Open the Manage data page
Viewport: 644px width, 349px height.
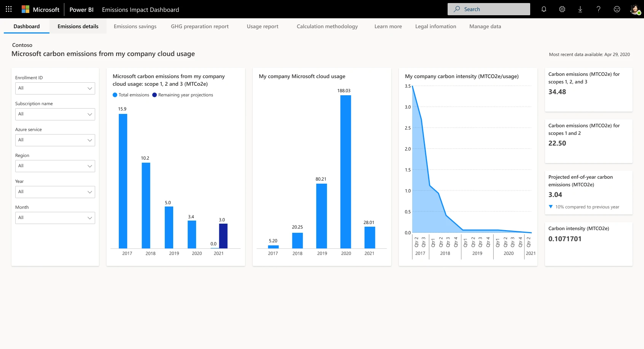pos(485,26)
